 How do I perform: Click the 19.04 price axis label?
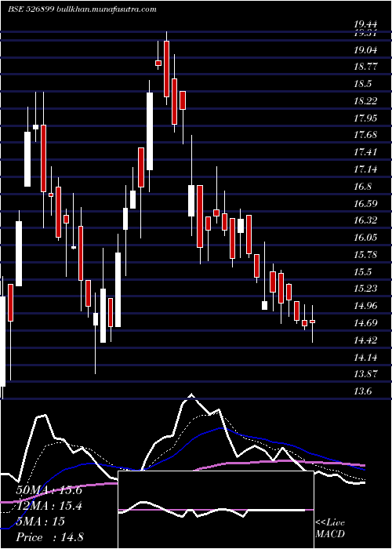(x=365, y=50)
